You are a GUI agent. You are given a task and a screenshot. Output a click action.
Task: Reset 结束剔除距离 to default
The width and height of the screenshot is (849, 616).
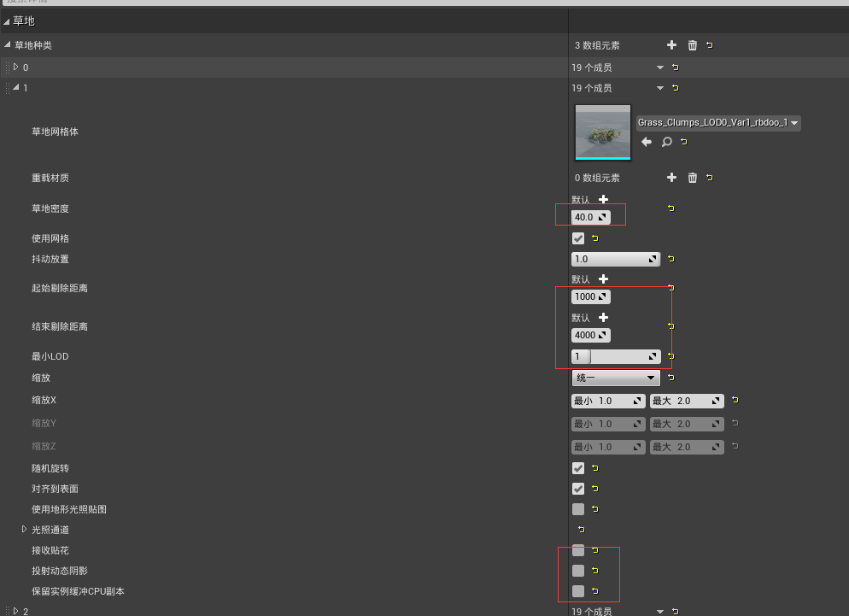[x=670, y=326]
